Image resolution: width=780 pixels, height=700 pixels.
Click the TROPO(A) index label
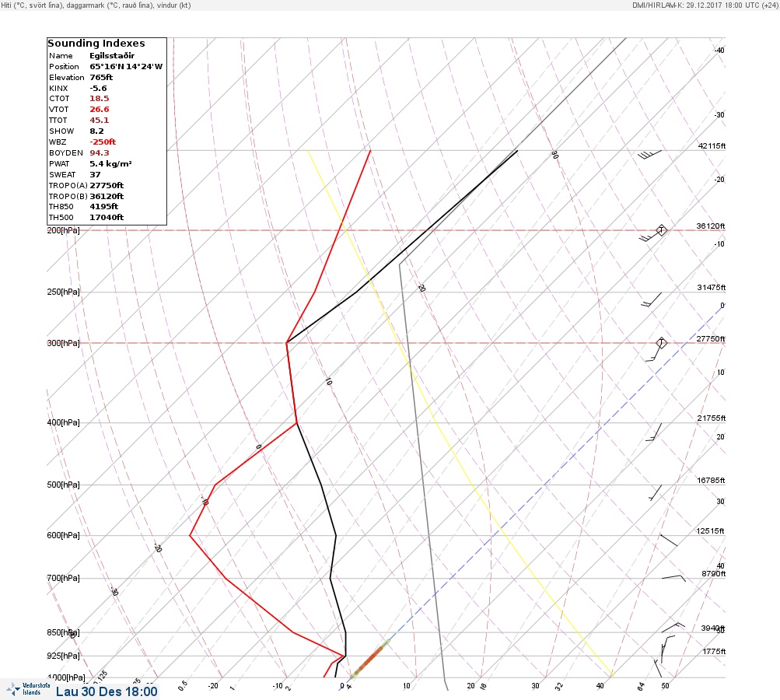68,186
